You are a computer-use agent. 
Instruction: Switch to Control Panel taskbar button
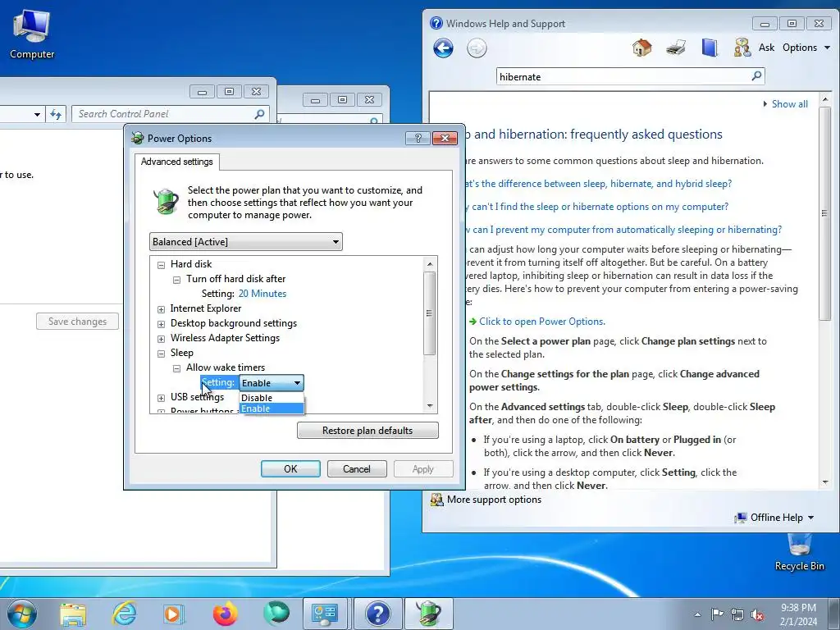325,614
